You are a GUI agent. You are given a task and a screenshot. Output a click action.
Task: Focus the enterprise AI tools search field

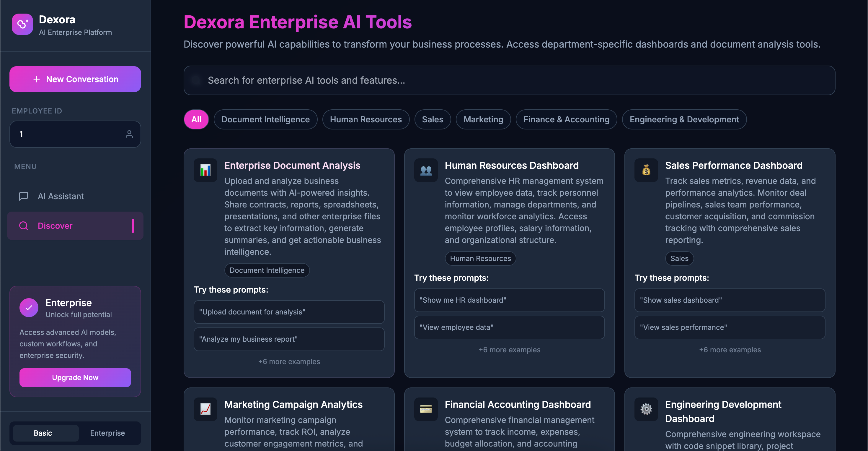tap(509, 80)
